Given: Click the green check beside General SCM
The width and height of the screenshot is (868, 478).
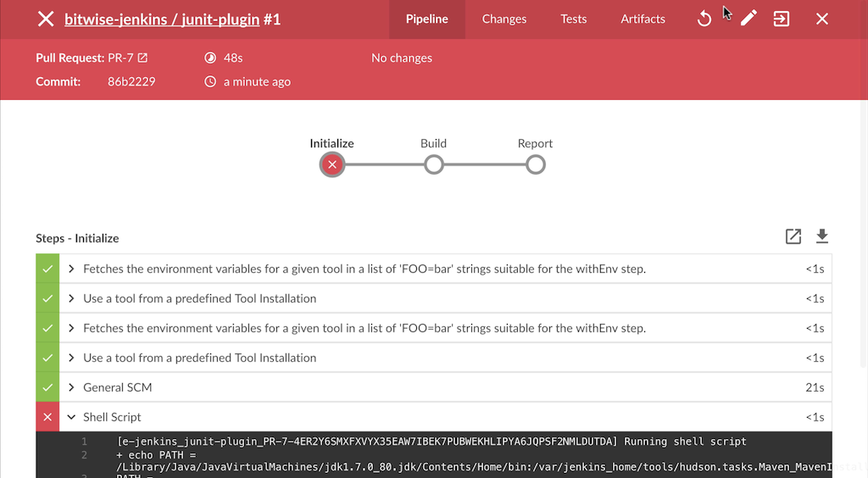Looking at the screenshot, I should tap(47, 387).
